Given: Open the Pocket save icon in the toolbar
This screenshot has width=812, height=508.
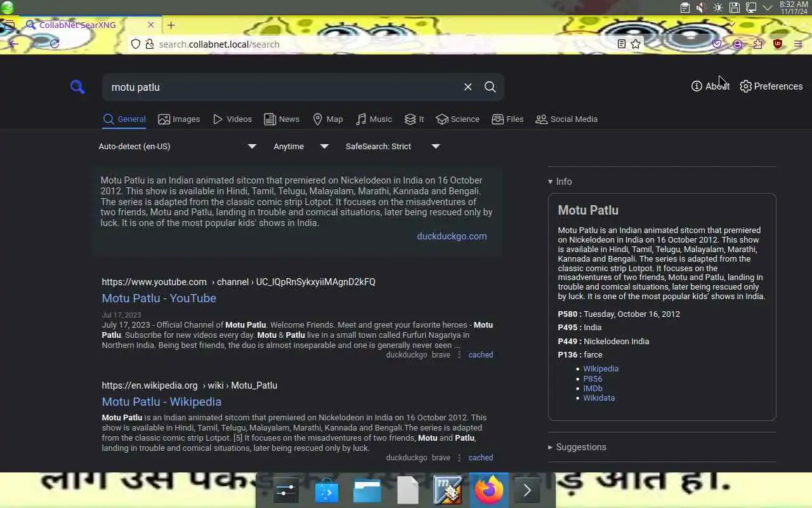Looking at the screenshot, I should (717, 44).
